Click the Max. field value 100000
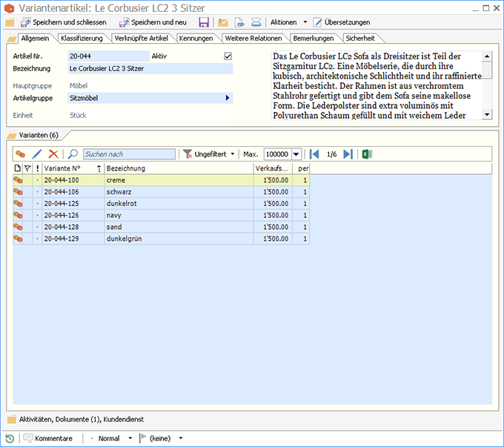The width and height of the screenshot is (504, 447). [277, 154]
